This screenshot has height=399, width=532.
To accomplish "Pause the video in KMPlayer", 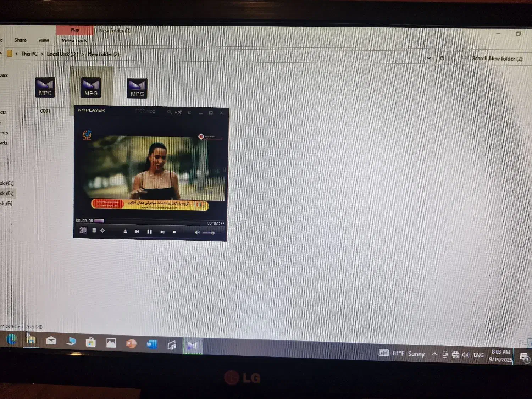I will 149,232.
